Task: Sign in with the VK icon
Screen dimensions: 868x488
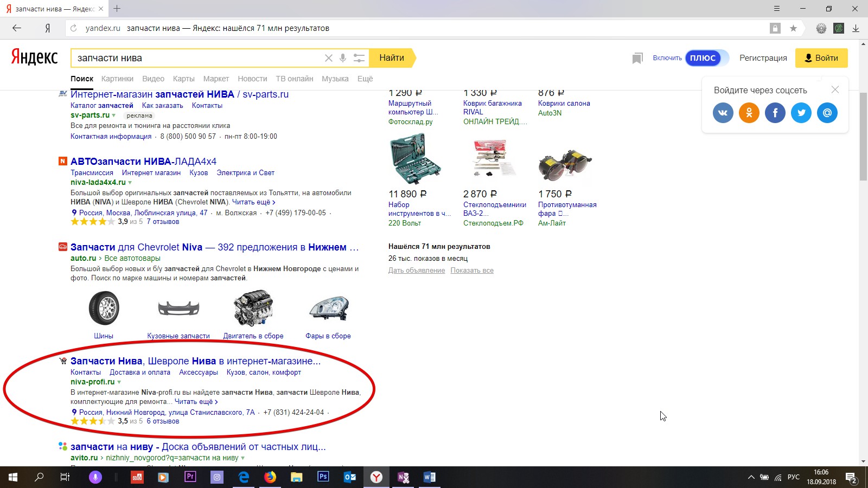Action: pos(723,113)
